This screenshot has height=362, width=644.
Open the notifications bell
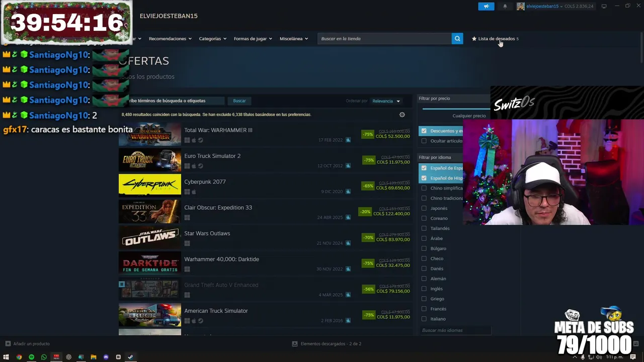[x=505, y=7]
